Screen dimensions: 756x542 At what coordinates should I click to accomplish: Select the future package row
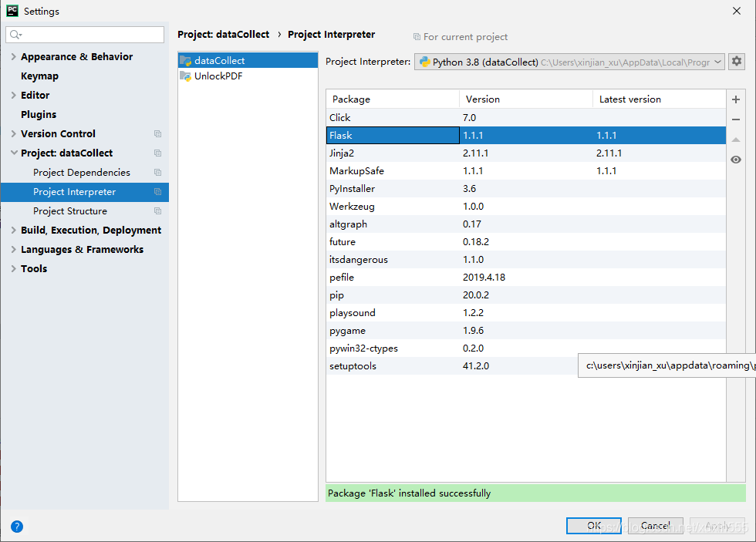pyautogui.click(x=526, y=242)
